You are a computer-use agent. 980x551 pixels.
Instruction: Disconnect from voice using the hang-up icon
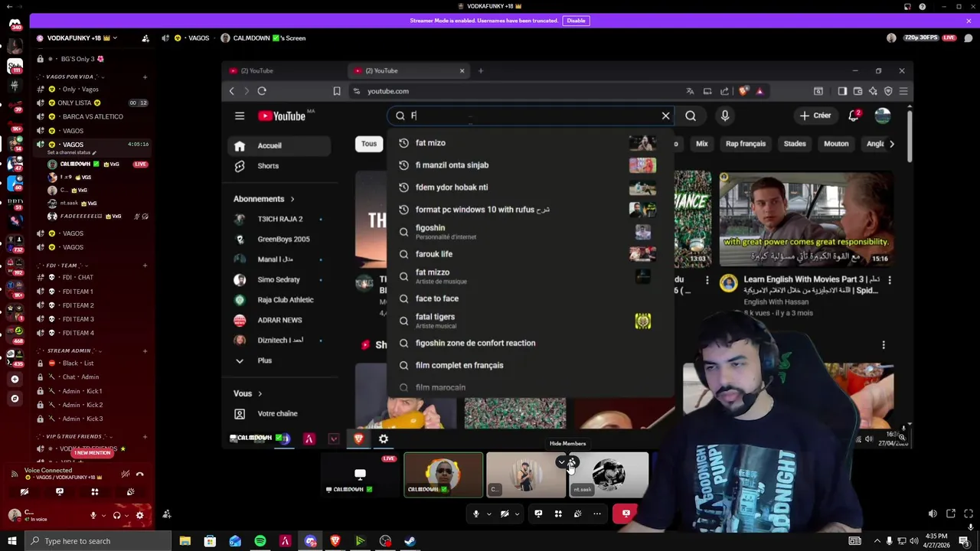click(139, 474)
